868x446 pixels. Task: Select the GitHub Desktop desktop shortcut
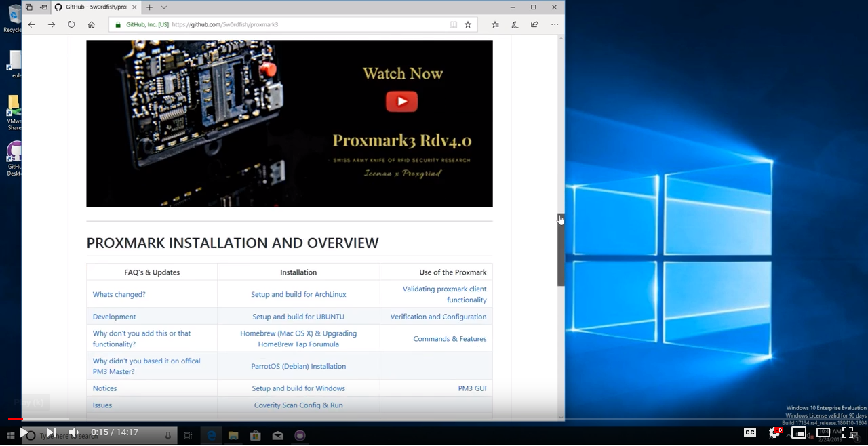coord(14,159)
